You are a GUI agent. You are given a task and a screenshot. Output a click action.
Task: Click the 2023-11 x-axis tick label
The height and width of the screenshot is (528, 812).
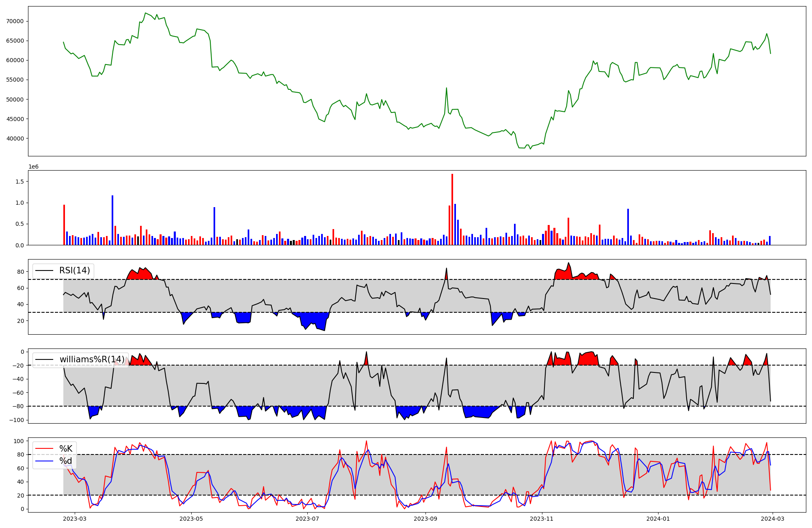(542, 519)
